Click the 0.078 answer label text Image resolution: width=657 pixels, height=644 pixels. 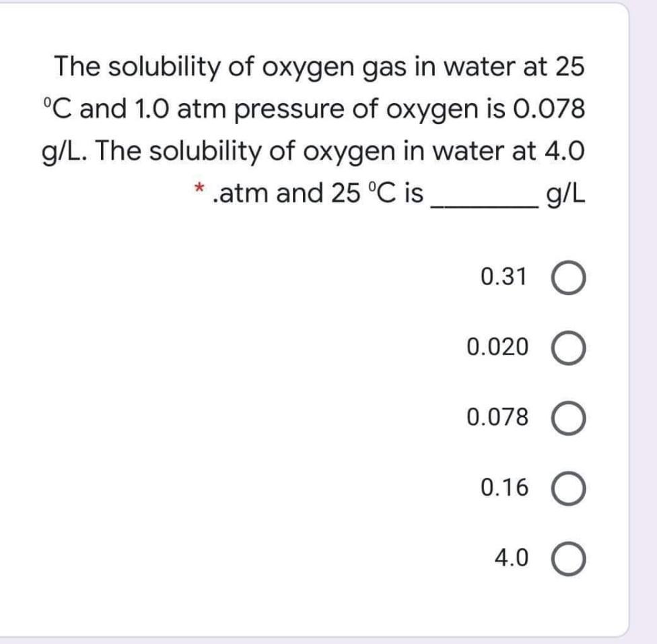click(496, 418)
